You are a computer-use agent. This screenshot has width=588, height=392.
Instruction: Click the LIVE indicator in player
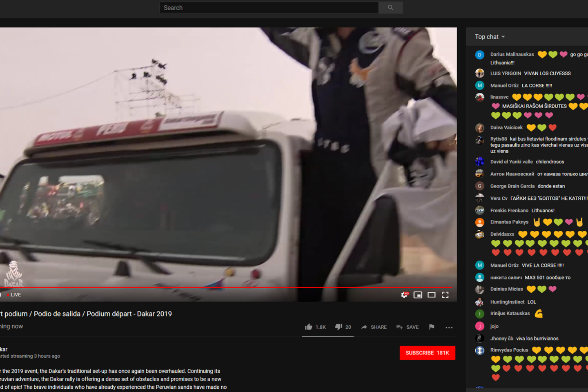(15, 295)
